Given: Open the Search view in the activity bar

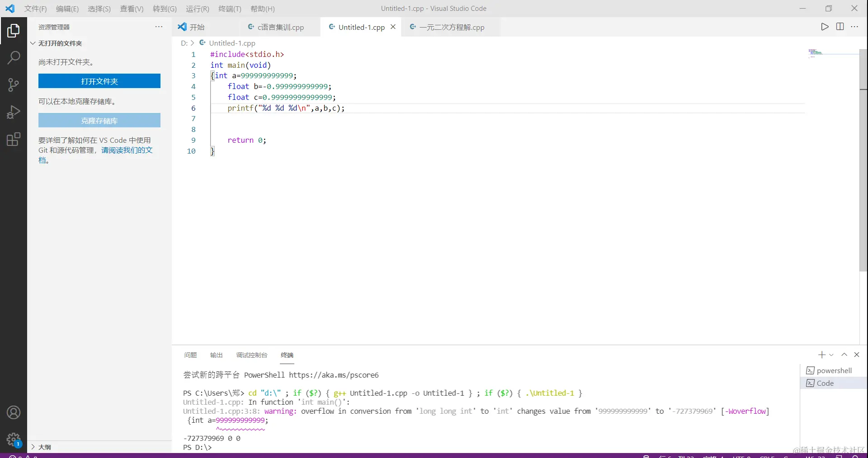Looking at the screenshot, I should coord(14,58).
